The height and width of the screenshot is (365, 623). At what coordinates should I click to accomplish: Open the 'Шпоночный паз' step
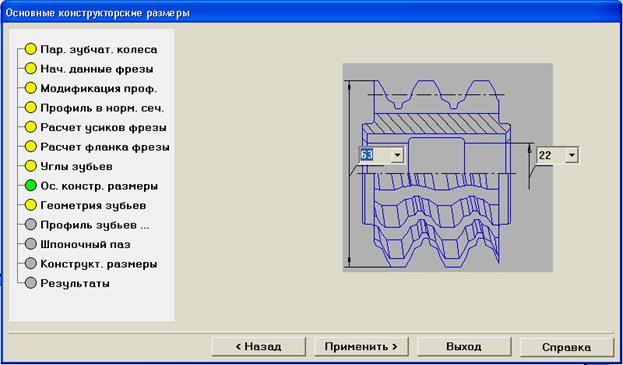tap(85, 244)
